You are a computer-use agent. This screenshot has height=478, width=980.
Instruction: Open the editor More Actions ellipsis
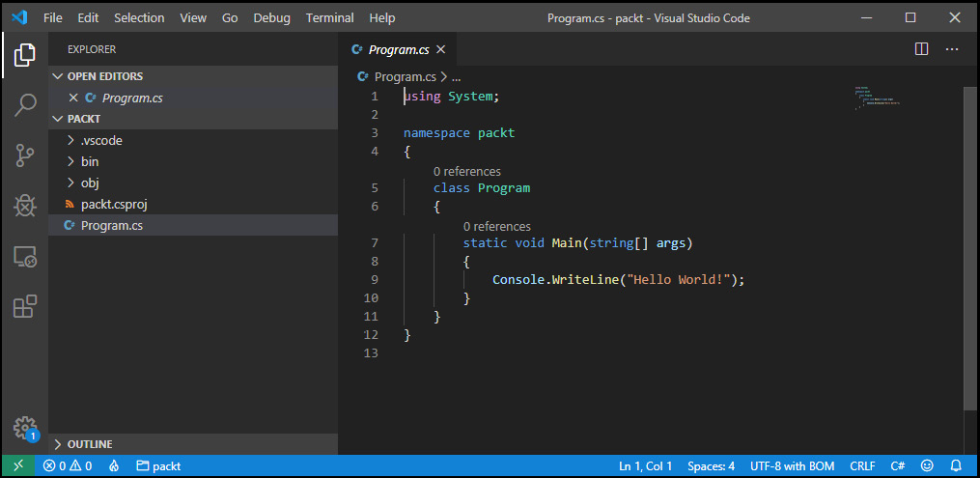[x=952, y=49]
